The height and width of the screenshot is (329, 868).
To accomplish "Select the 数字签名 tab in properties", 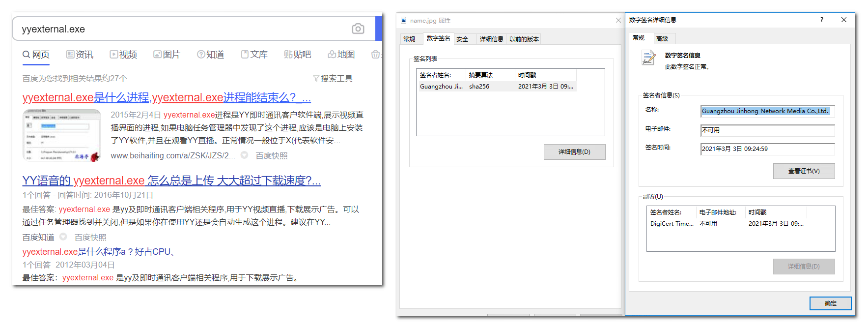I will pyautogui.click(x=438, y=38).
